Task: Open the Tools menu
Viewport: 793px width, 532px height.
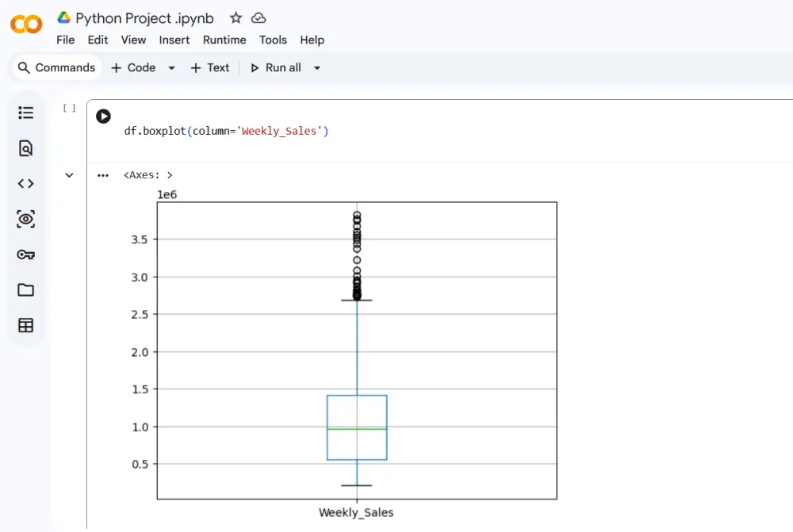Action: tap(273, 40)
